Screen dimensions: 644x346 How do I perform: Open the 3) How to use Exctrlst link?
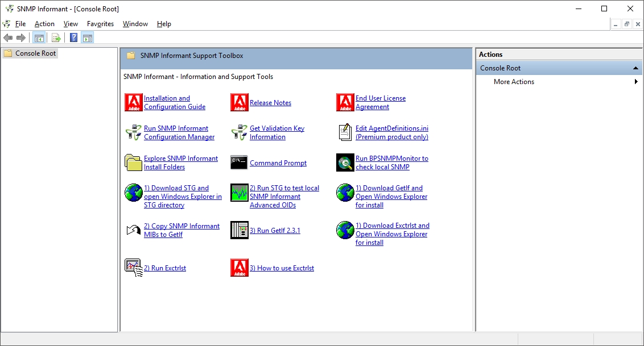point(282,268)
